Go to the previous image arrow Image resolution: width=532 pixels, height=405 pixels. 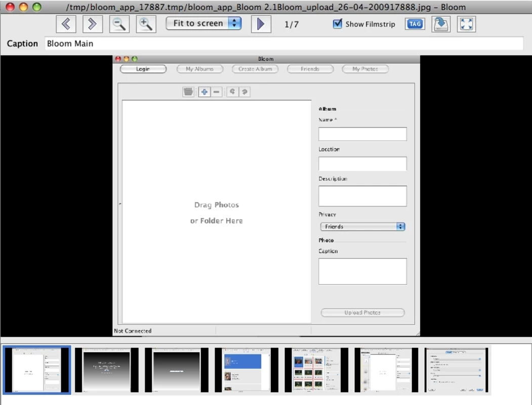[x=66, y=24]
